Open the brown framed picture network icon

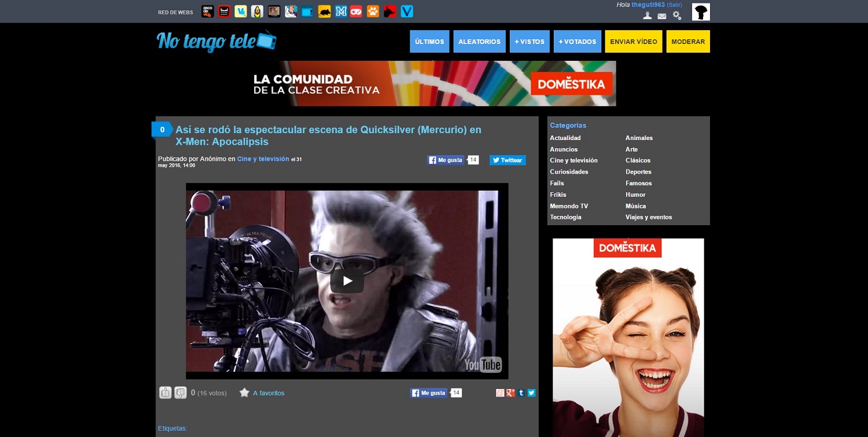pyautogui.click(x=274, y=11)
